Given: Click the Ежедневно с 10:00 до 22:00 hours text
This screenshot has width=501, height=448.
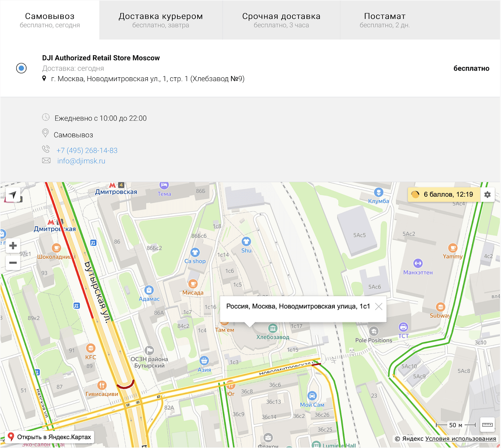Looking at the screenshot, I should [x=101, y=118].
